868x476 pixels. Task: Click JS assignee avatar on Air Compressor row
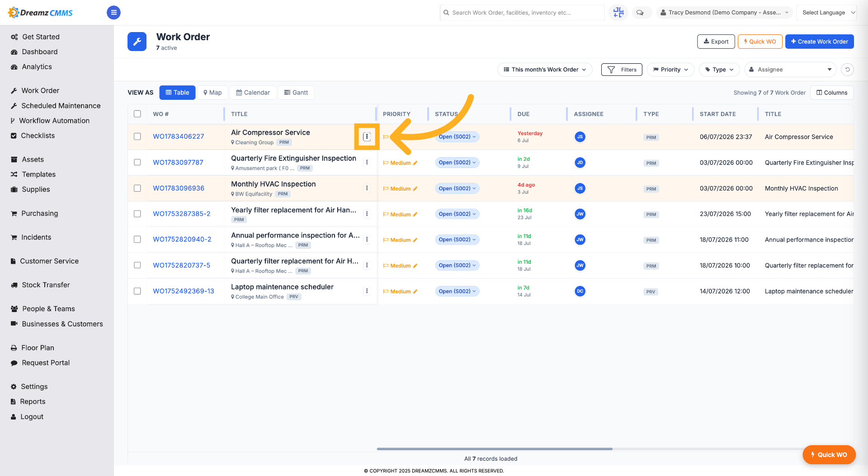[x=580, y=137]
